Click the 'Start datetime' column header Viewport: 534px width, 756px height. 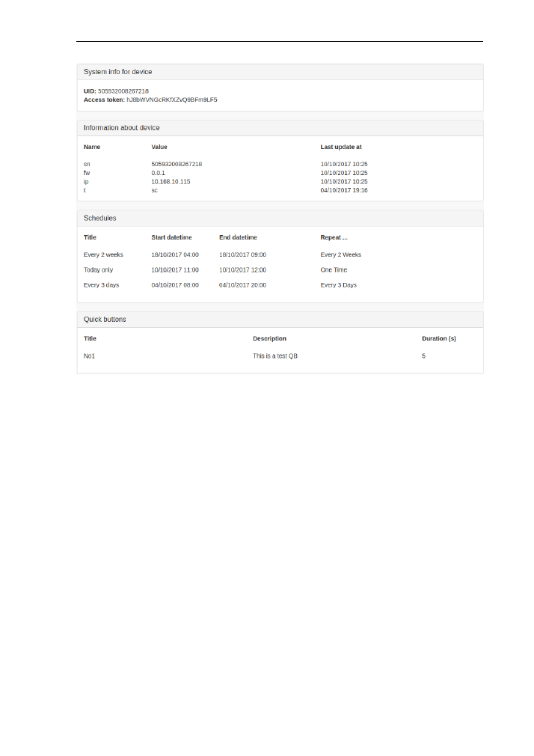171,237
